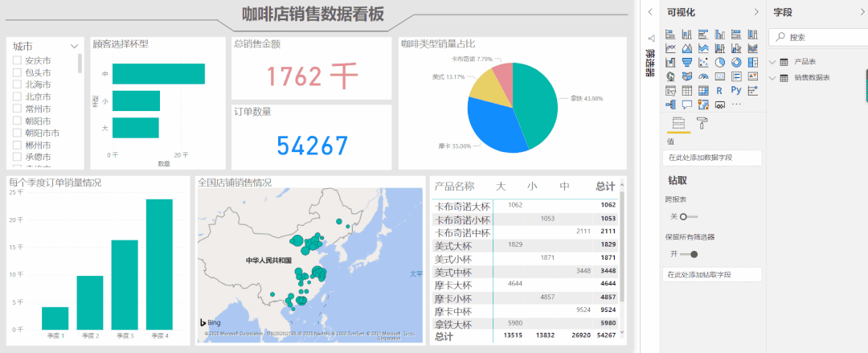Select the ribbon chart visual
Screen dimensions: 868x353
click(x=753, y=48)
